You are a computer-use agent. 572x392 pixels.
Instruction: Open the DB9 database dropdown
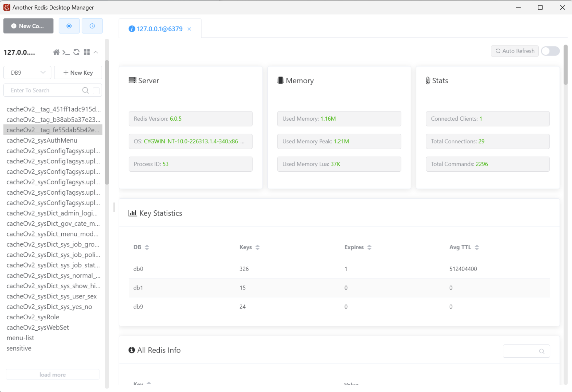click(x=27, y=73)
